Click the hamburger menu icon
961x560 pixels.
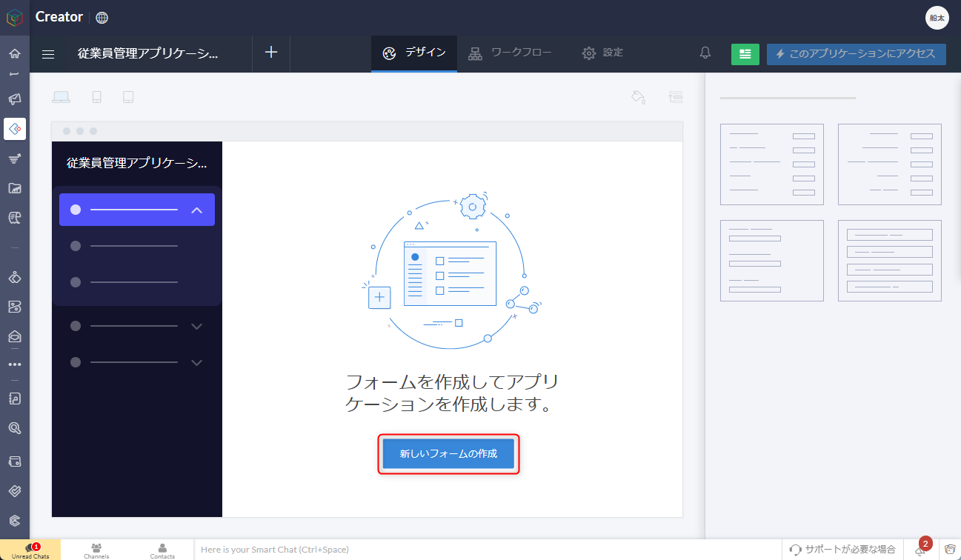48,54
